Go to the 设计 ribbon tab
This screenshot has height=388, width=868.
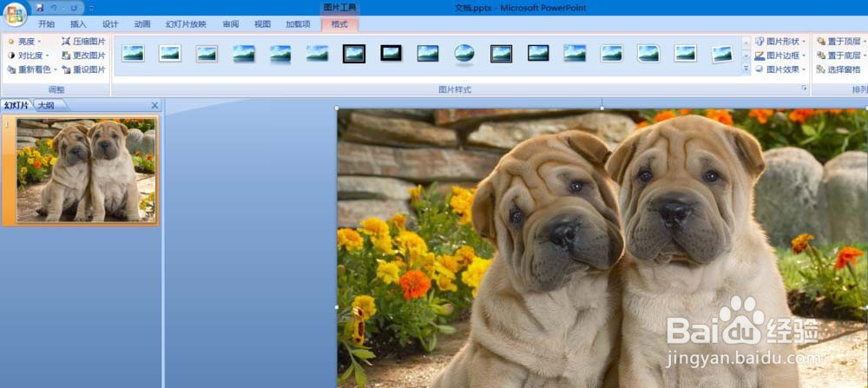(110, 23)
